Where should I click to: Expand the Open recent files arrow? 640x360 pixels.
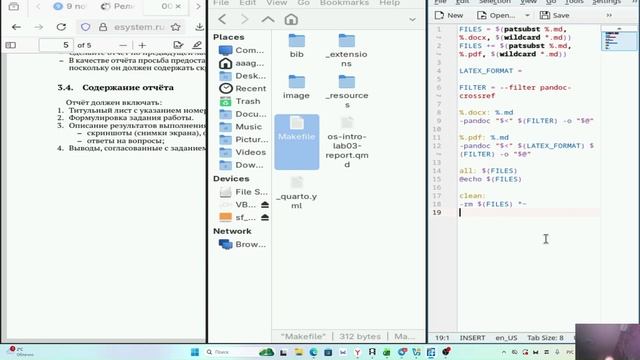(x=527, y=16)
